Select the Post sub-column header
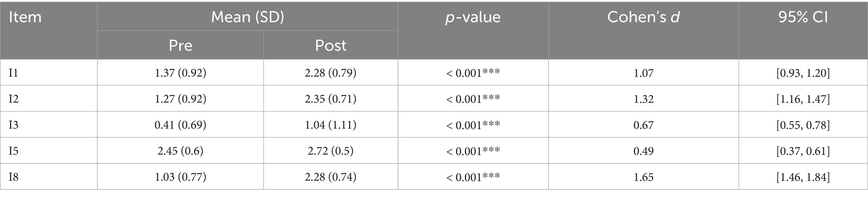The width and height of the screenshot is (868, 197). pos(330,45)
